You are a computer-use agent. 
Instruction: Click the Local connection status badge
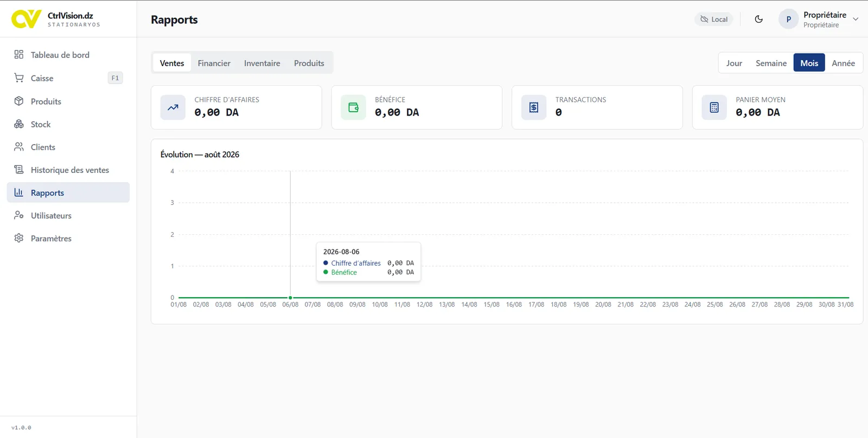point(713,19)
